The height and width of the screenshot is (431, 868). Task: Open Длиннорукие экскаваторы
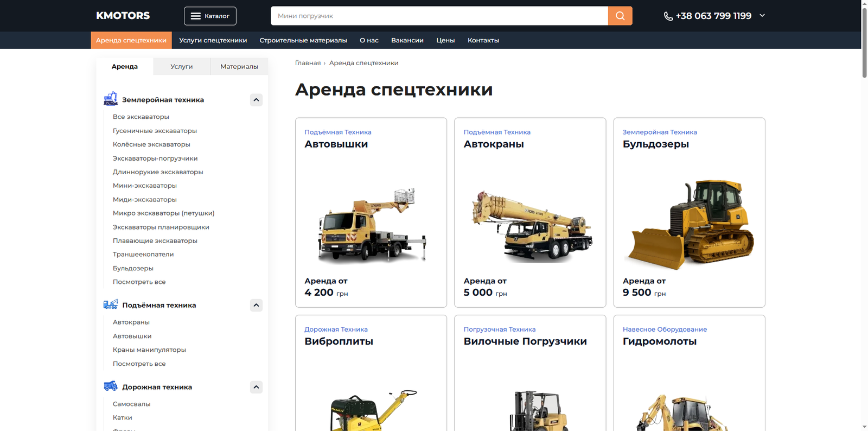point(158,172)
